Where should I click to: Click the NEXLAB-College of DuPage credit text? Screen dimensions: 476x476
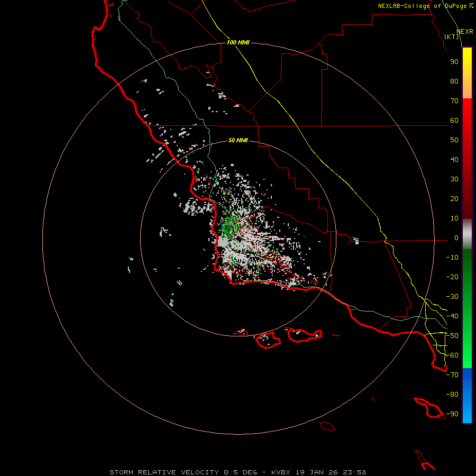pos(425,6)
